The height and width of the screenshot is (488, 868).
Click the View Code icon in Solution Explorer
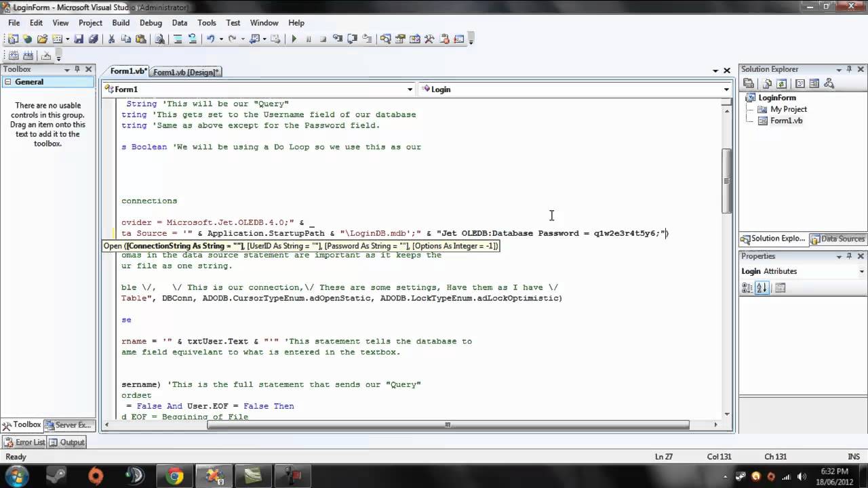(800, 83)
